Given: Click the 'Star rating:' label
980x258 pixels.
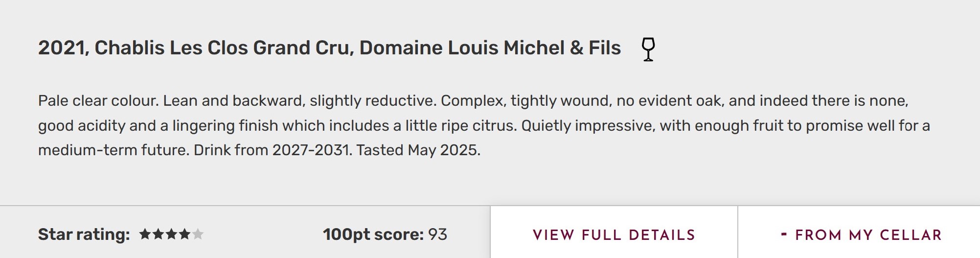Looking at the screenshot, I should point(84,235).
